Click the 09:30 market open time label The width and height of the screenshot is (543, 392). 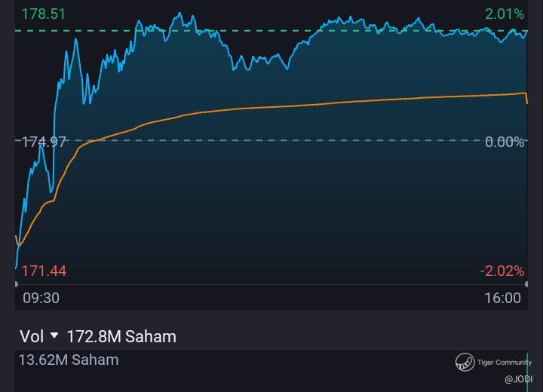[41, 298]
